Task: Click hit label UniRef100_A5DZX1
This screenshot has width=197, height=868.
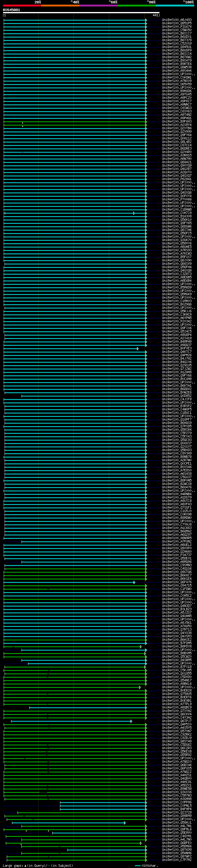Action: point(177,785)
